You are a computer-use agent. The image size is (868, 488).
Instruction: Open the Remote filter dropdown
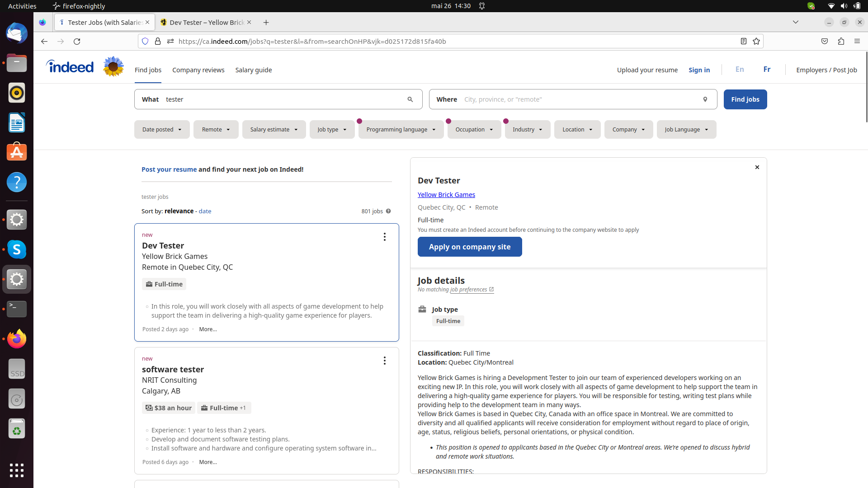(x=216, y=129)
